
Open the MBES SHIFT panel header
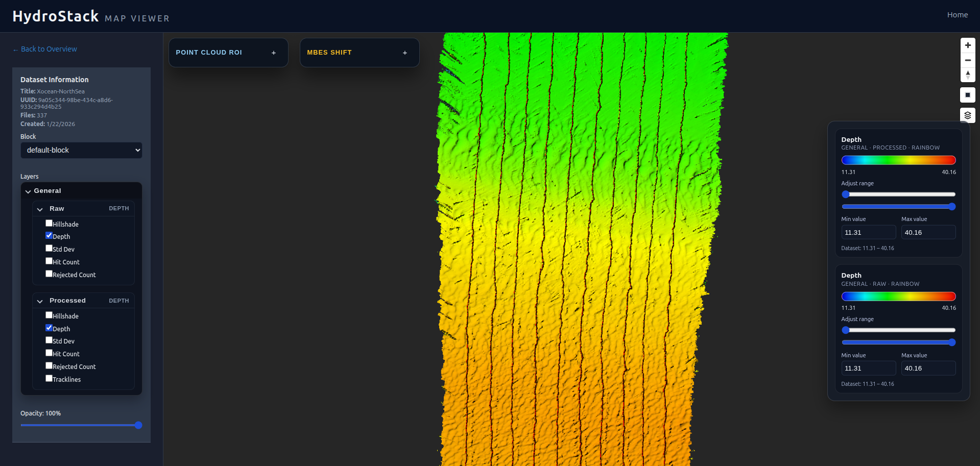click(329, 53)
